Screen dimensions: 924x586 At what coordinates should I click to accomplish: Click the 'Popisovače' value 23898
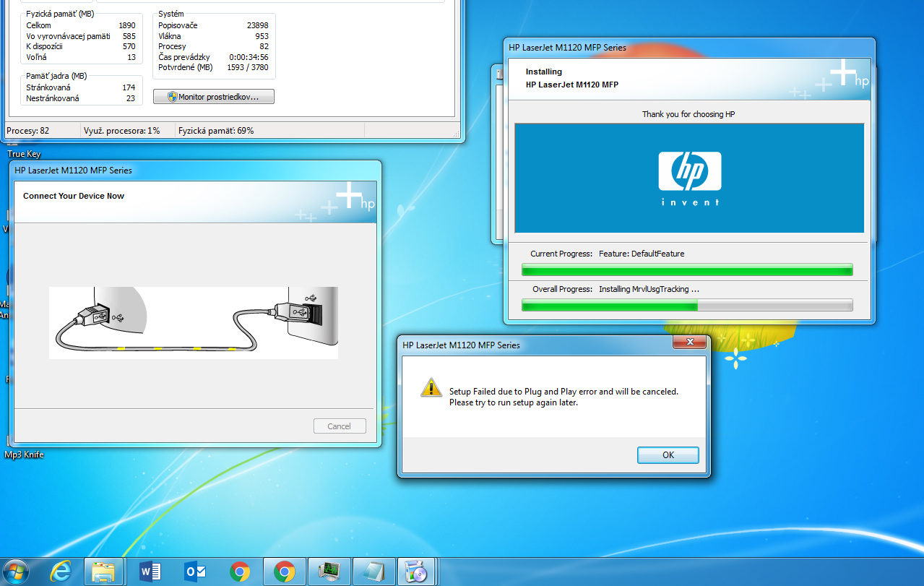tap(257, 25)
